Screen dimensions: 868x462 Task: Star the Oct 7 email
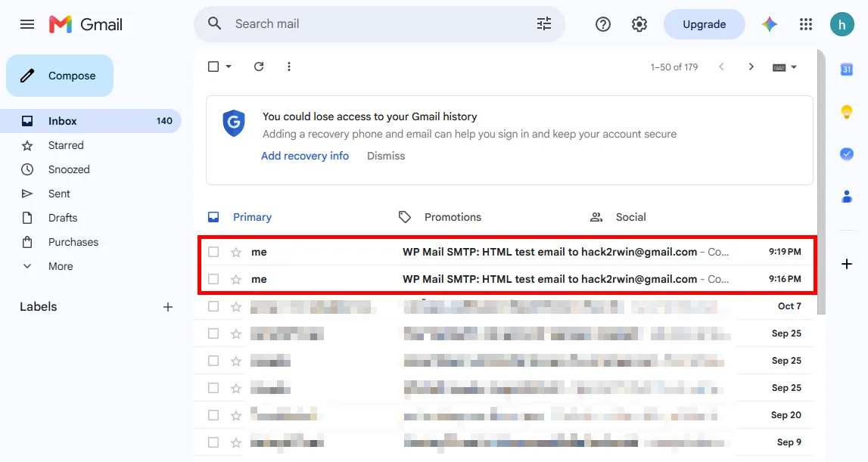tap(236, 306)
